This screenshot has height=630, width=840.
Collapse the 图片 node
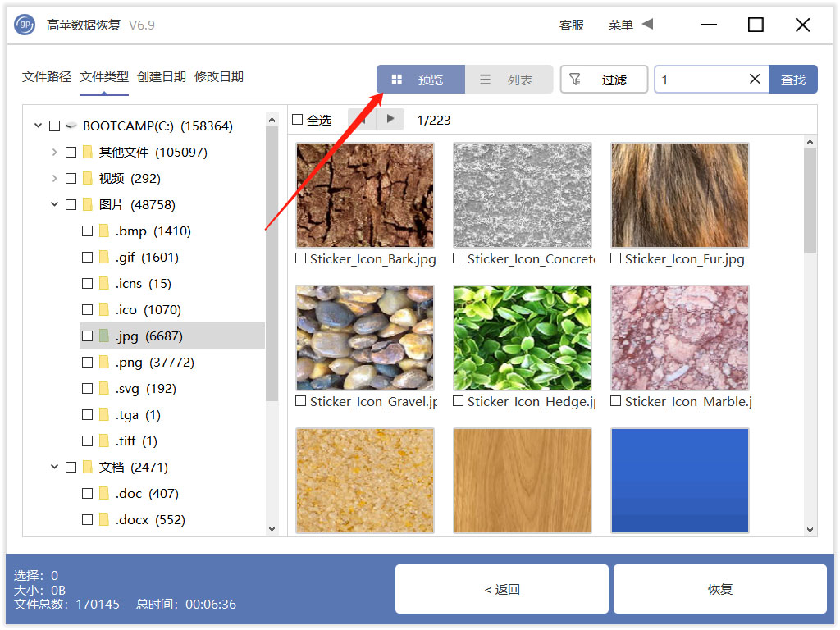(54, 204)
